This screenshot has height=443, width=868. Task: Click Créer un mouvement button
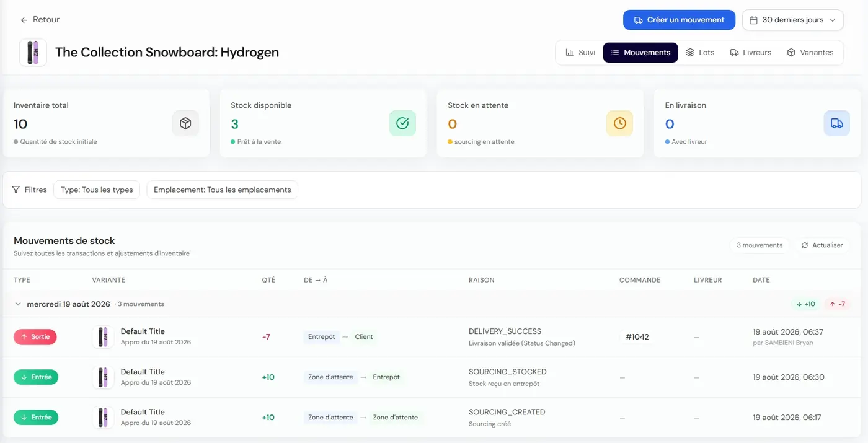coord(679,20)
